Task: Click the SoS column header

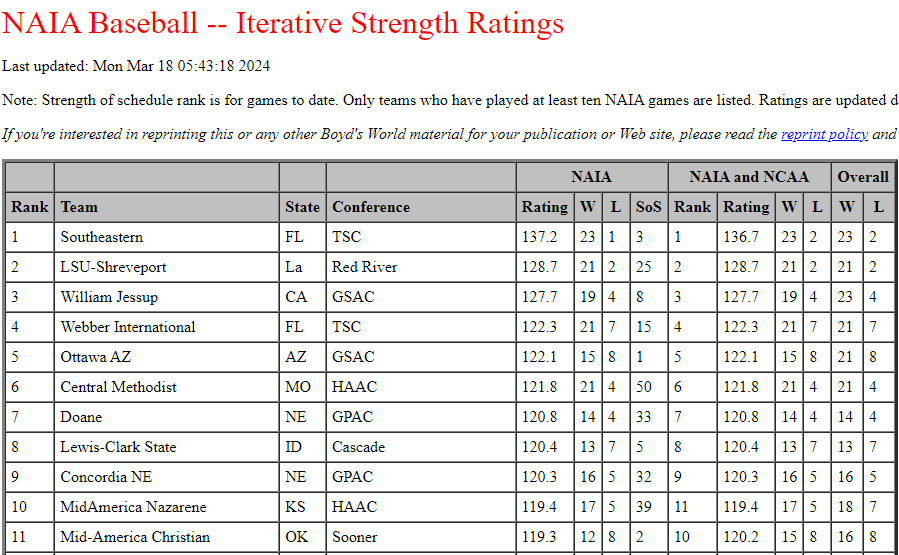Action: coord(648,207)
